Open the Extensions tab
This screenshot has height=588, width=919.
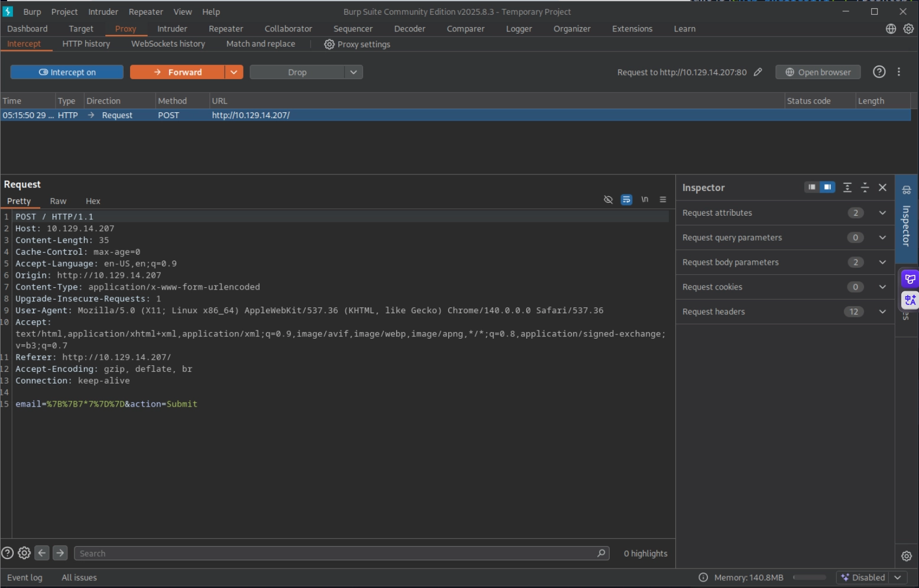pyautogui.click(x=632, y=29)
